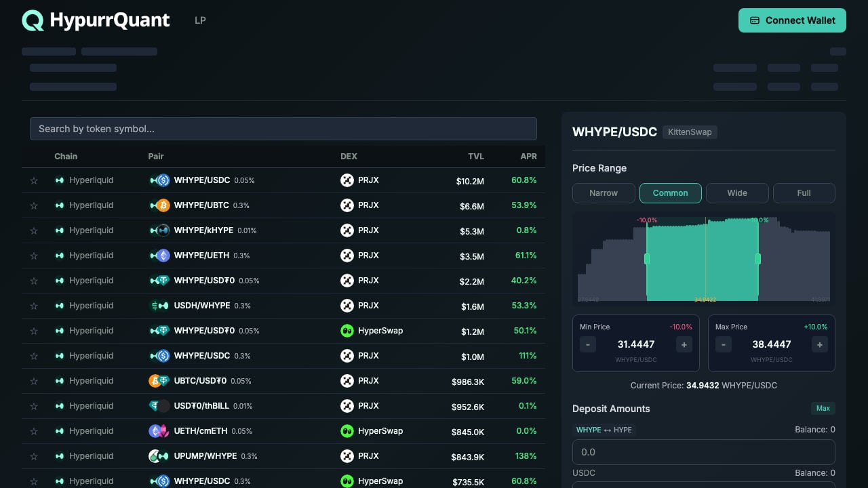Screen dimensions: 868x488
Task: Click the $986.3K TVL value
Action: pos(468,382)
